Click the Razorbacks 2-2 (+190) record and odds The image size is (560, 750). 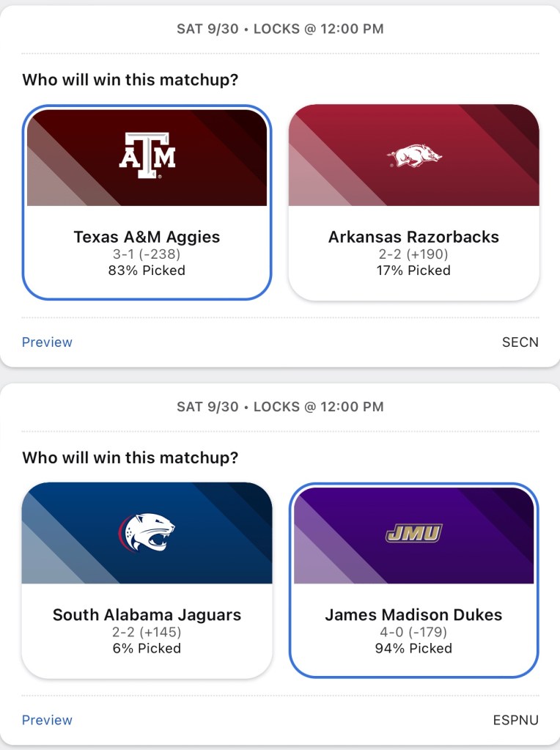pos(414,254)
